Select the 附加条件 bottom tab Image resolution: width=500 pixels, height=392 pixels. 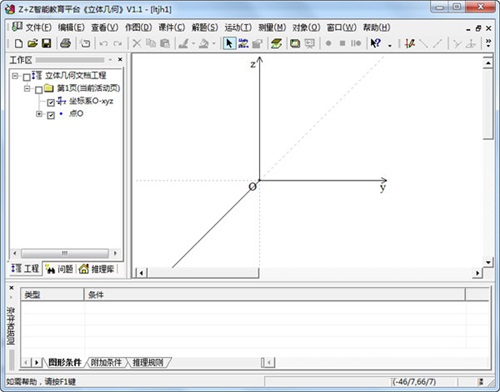tap(106, 362)
